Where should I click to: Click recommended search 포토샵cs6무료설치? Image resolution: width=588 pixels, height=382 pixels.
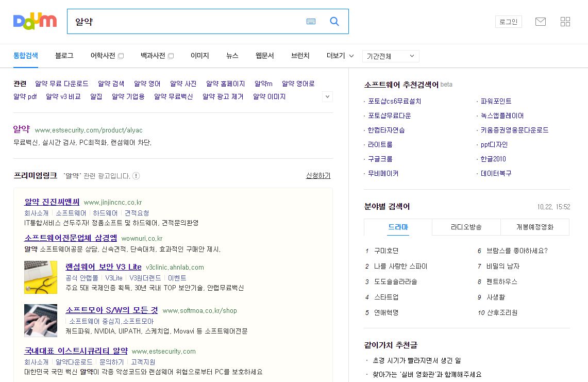pos(395,102)
